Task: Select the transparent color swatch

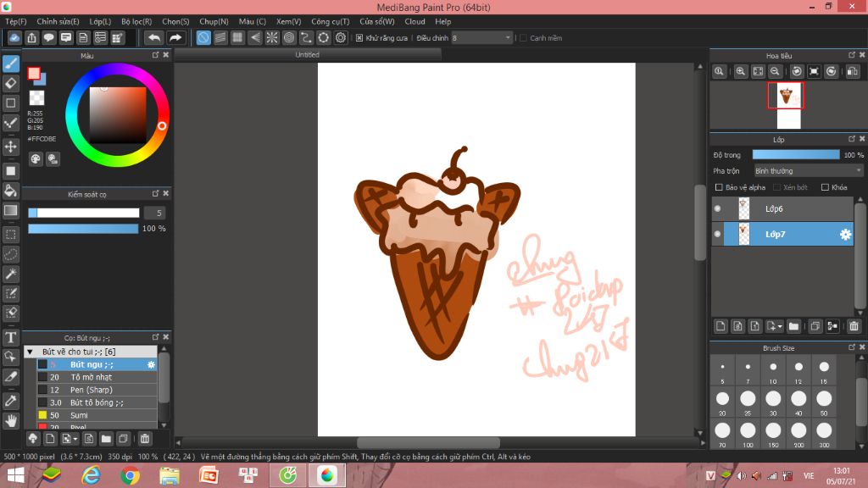Action: coord(36,98)
